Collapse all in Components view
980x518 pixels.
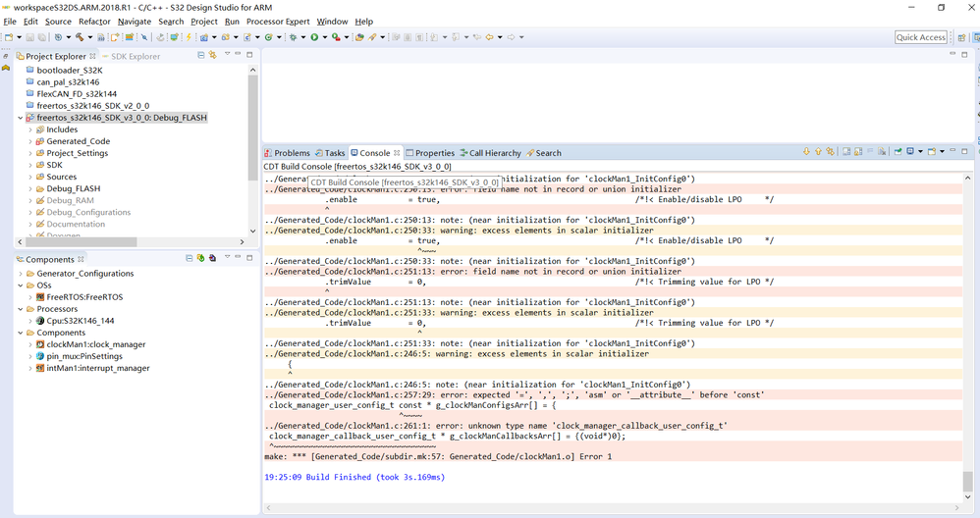[190, 258]
